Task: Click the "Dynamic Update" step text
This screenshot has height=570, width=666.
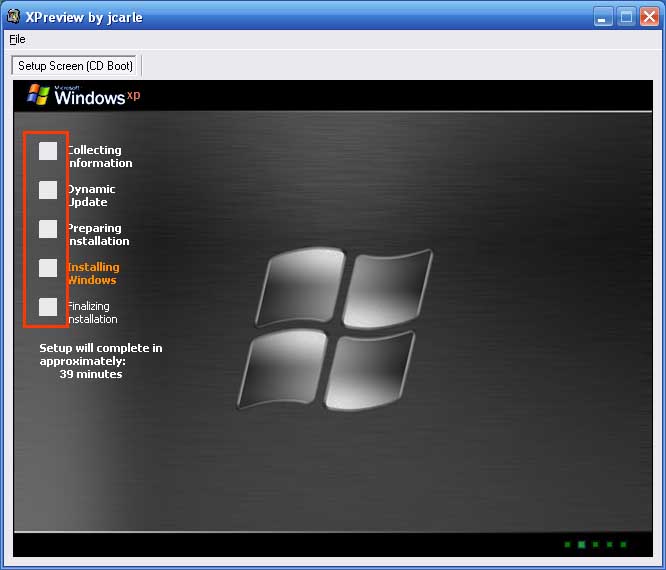Action: [92, 195]
